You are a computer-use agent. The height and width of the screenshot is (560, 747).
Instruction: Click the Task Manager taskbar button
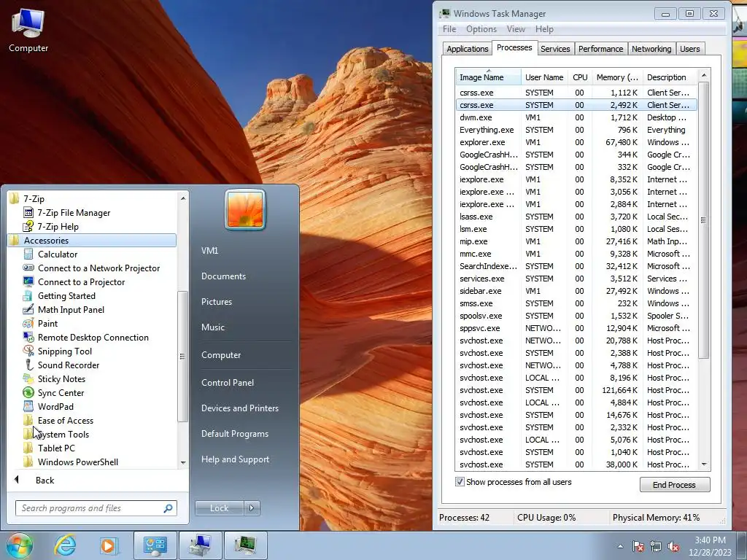(245, 545)
